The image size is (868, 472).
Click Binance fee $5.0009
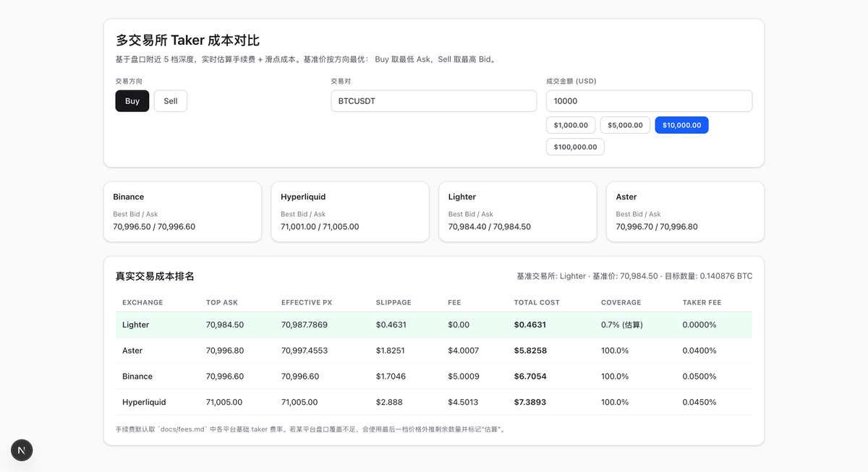coord(463,377)
